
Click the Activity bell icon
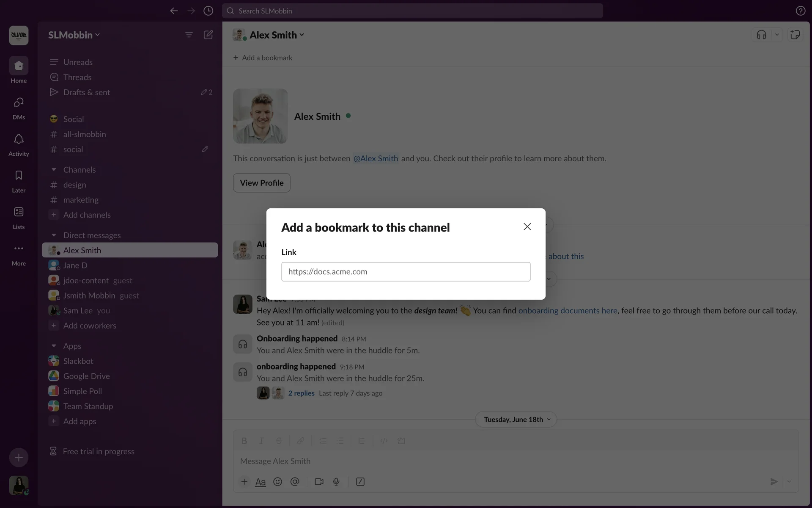(19, 139)
